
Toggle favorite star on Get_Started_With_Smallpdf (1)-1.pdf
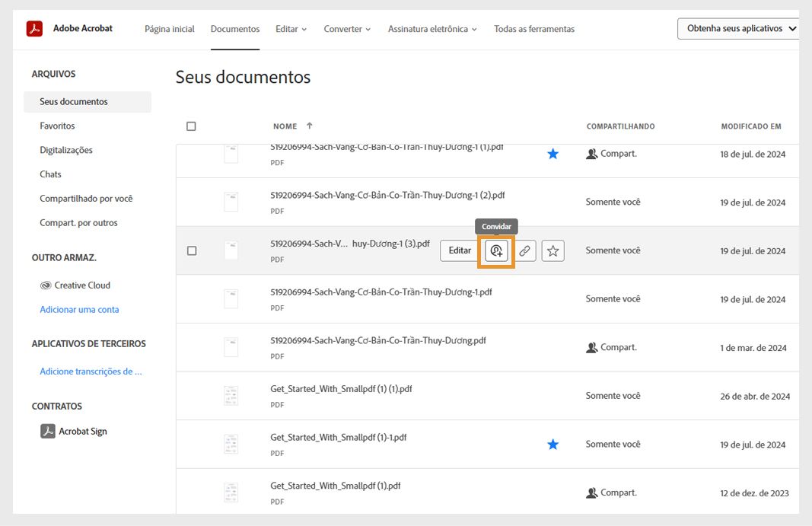click(553, 444)
